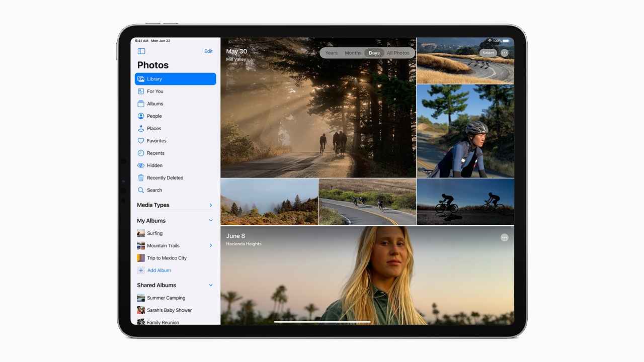
Task: Open the Hidden photos item
Action: pos(154,165)
